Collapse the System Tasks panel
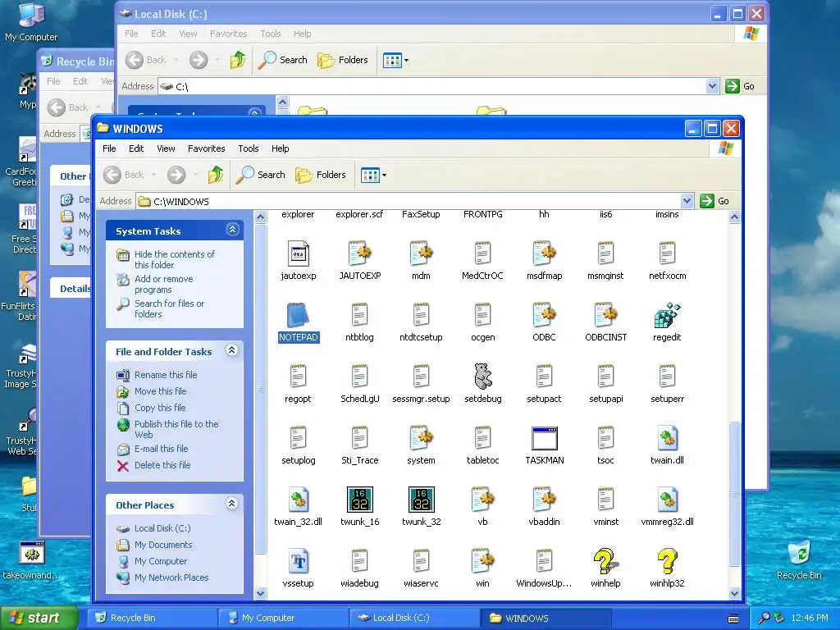Image resolution: width=840 pixels, height=630 pixels. click(x=232, y=230)
